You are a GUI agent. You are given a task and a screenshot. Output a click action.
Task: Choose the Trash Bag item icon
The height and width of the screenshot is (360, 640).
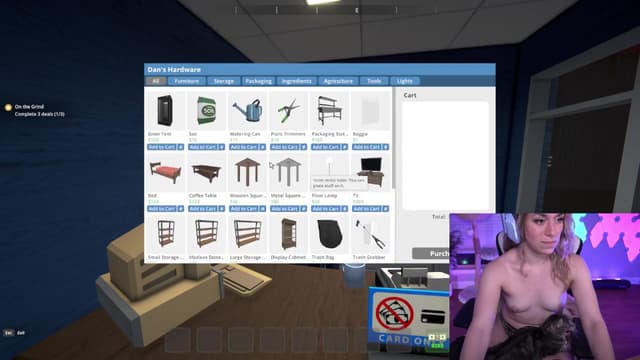[x=329, y=234]
